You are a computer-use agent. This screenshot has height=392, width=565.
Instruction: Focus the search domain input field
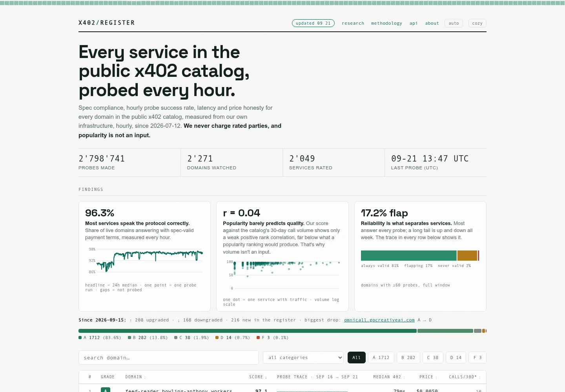click(169, 358)
